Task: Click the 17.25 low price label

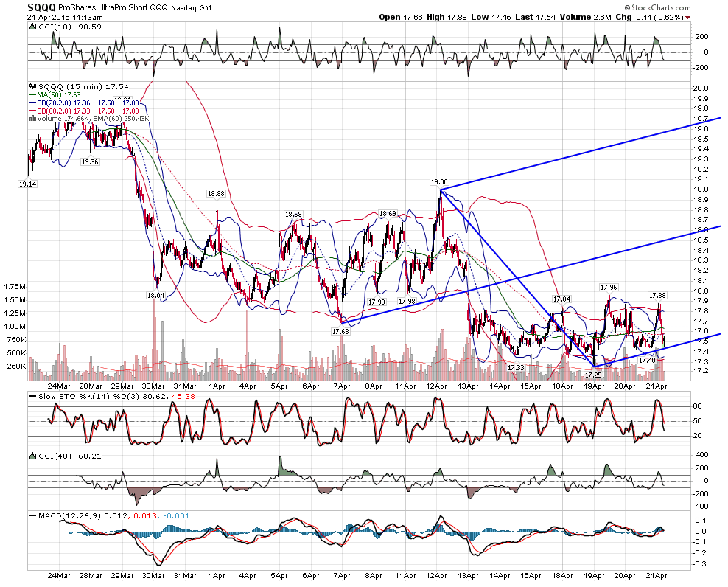Action: pyautogui.click(x=593, y=375)
